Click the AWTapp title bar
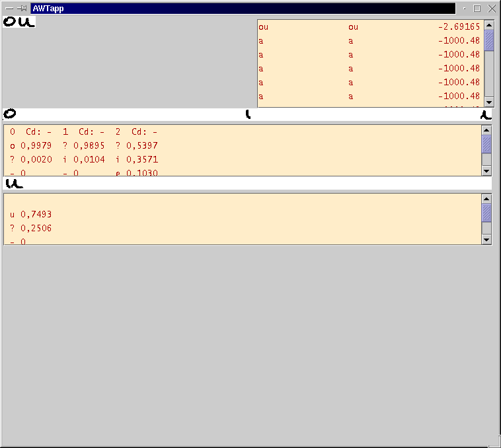Viewport: 501px width, 448px height. [x=243, y=9]
